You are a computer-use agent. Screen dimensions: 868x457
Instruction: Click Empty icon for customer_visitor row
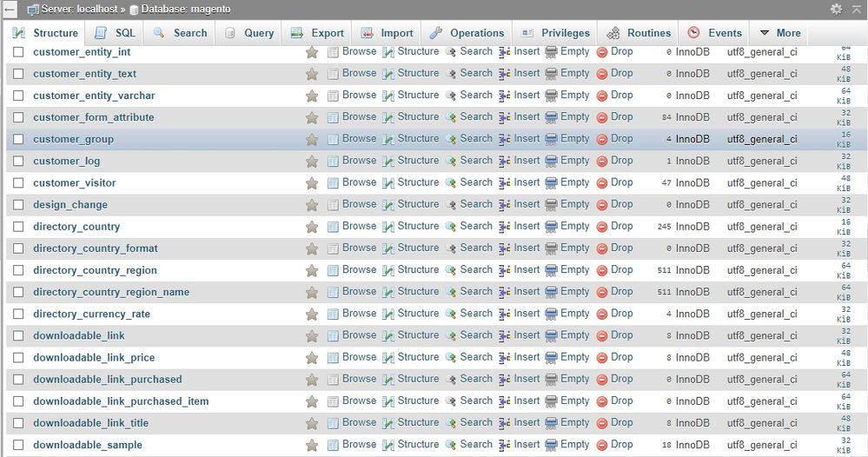click(552, 183)
